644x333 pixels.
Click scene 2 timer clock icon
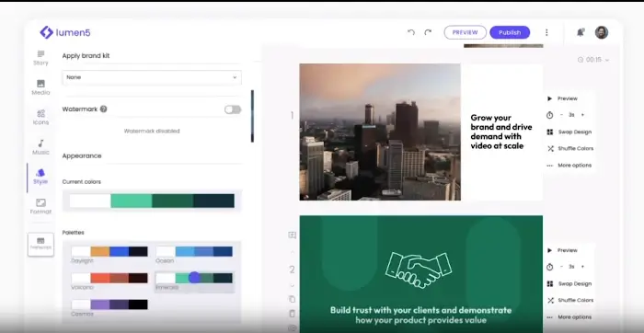pos(549,267)
